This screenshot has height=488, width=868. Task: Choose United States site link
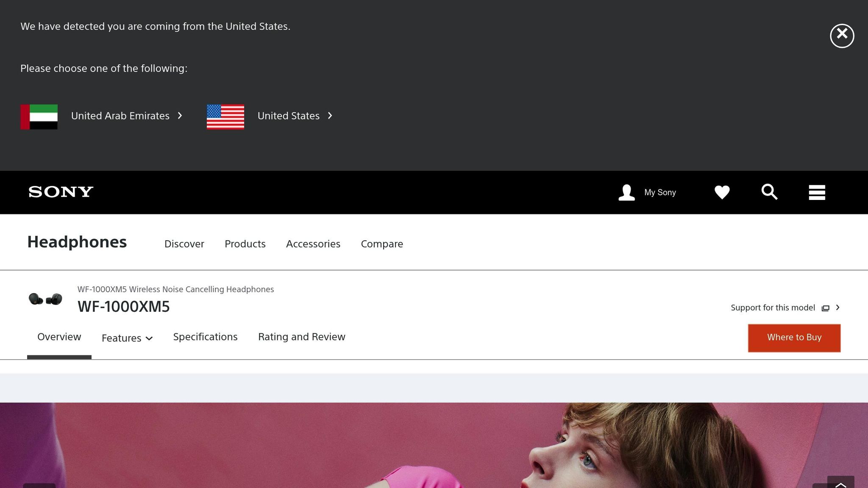(x=295, y=116)
